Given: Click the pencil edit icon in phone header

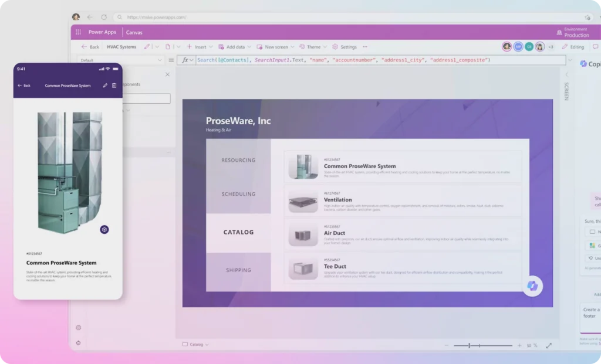Looking at the screenshot, I should [x=105, y=86].
